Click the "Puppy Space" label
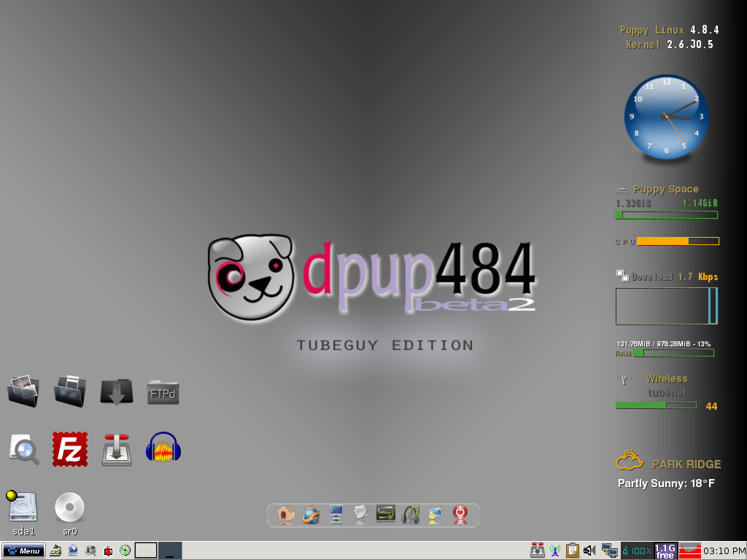The width and height of the screenshot is (747, 560). pos(665,190)
